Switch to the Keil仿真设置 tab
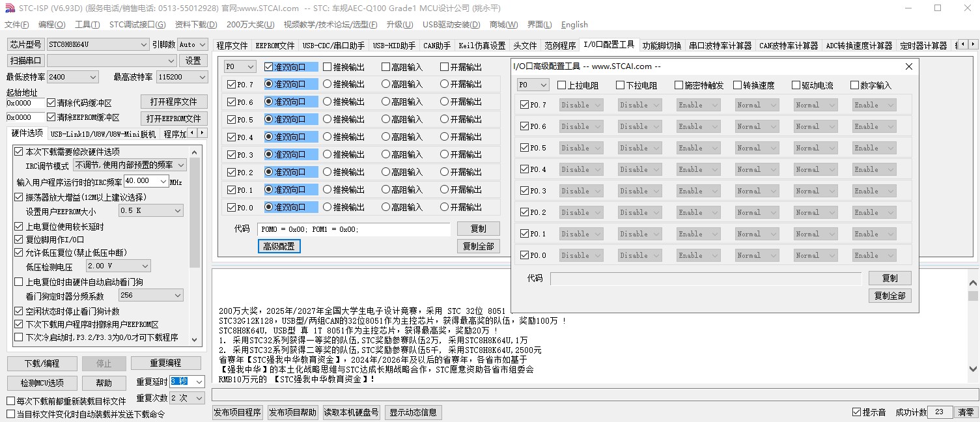980x422 pixels. (x=482, y=46)
